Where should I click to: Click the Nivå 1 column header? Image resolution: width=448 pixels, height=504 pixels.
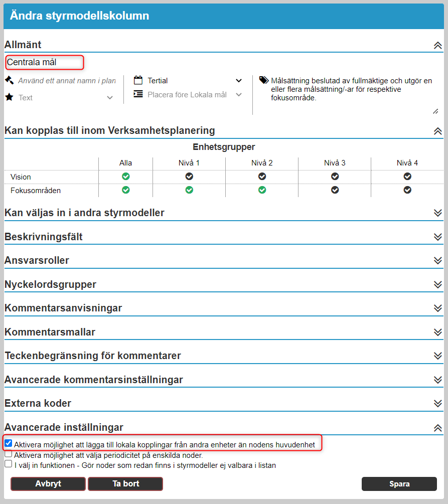[x=189, y=163]
